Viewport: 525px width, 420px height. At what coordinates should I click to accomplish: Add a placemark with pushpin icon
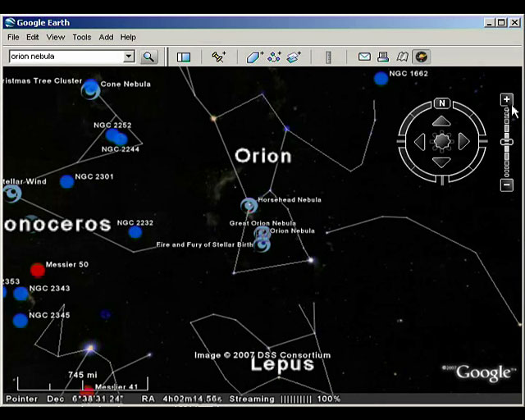point(219,57)
